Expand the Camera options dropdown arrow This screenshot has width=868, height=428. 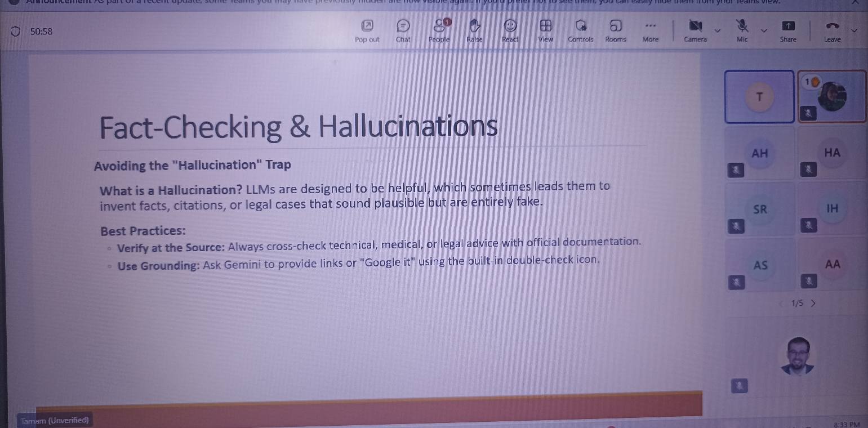click(x=718, y=30)
